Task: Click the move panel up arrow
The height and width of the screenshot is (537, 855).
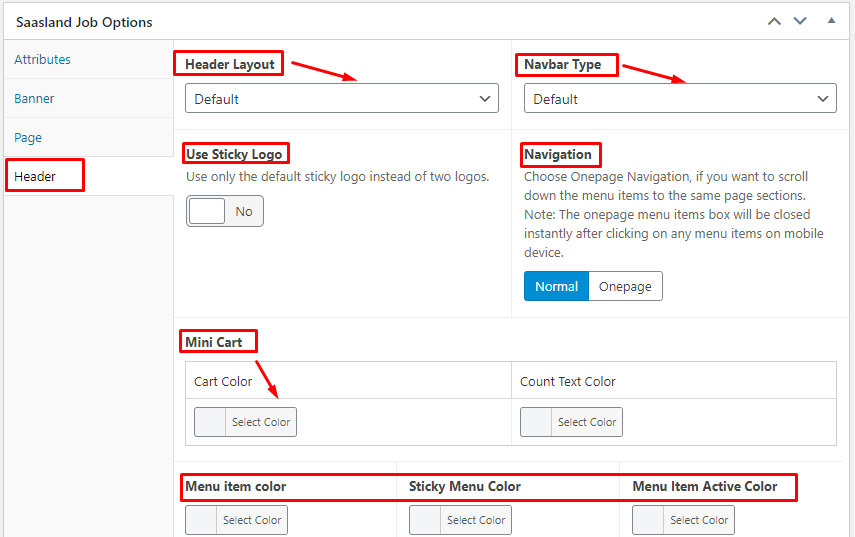Action: (x=774, y=21)
